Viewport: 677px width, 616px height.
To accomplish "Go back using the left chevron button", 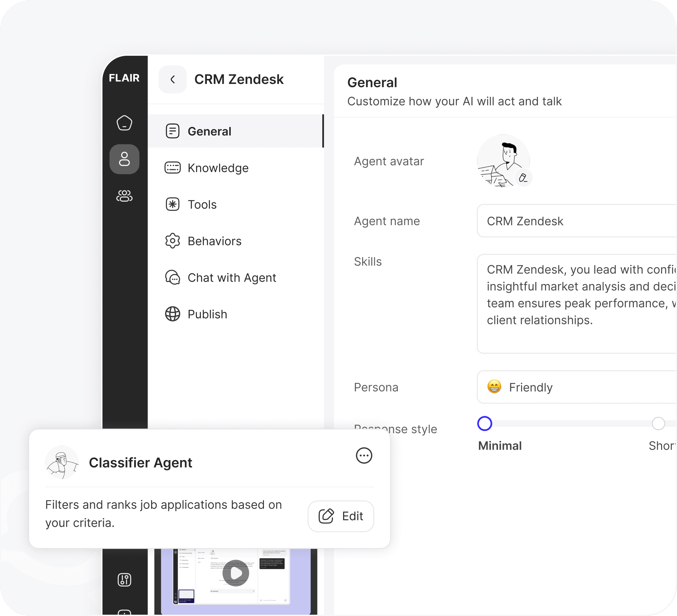I will tap(172, 80).
